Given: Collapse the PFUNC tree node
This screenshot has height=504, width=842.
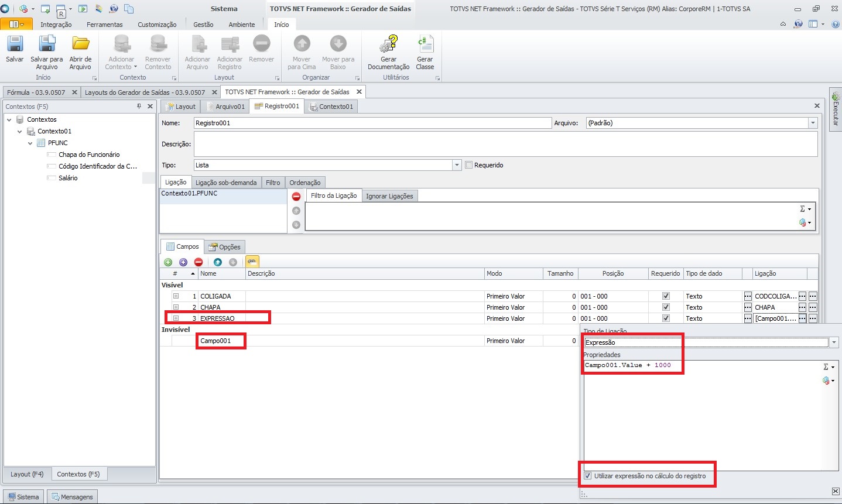Looking at the screenshot, I should click(x=30, y=143).
